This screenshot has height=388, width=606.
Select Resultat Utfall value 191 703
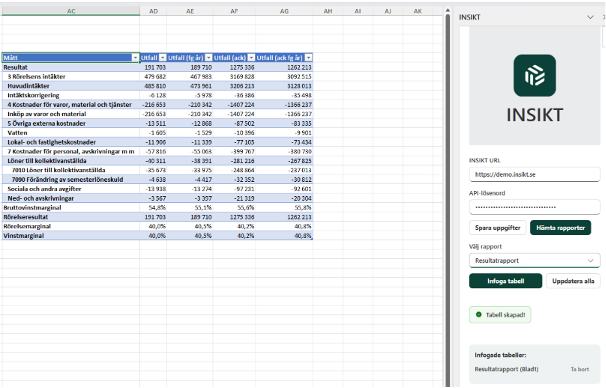tap(153, 67)
